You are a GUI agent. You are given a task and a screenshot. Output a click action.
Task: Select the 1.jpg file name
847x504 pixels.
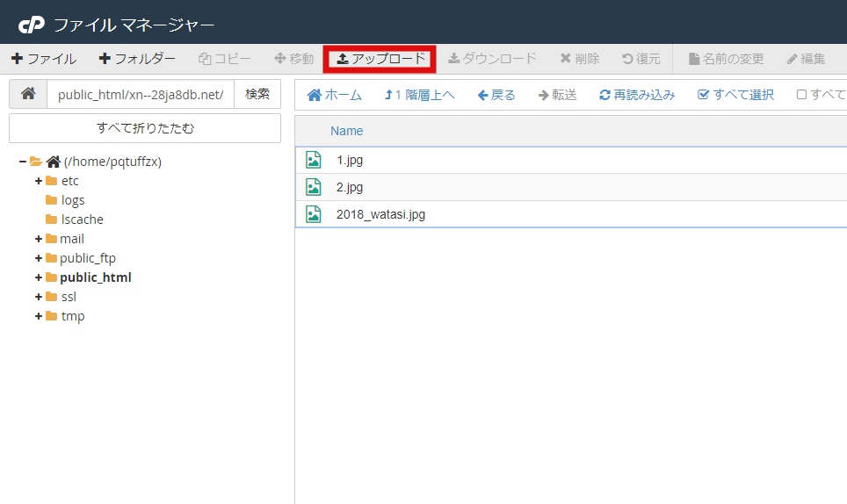pyautogui.click(x=350, y=160)
